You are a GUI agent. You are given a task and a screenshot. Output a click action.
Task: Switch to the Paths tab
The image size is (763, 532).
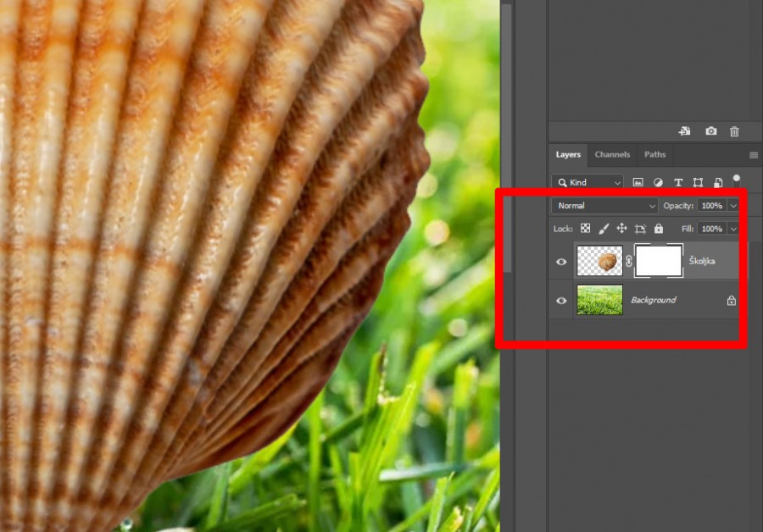[x=654, y=155]
